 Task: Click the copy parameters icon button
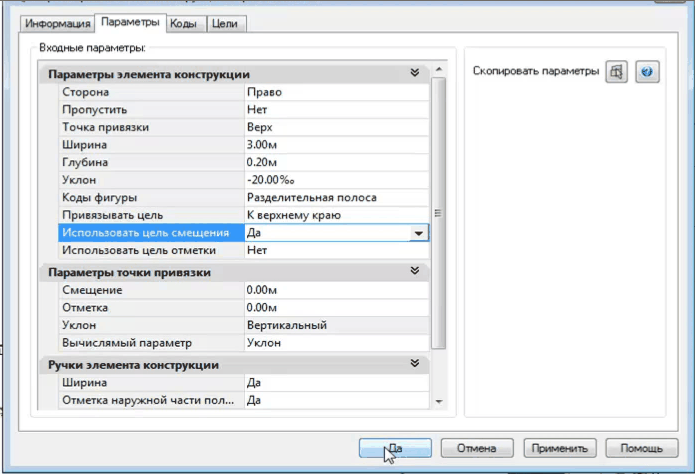coord(617,73)
